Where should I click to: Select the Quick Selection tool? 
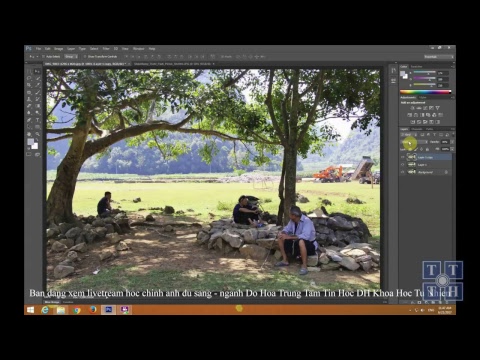[x=37, y=78]
